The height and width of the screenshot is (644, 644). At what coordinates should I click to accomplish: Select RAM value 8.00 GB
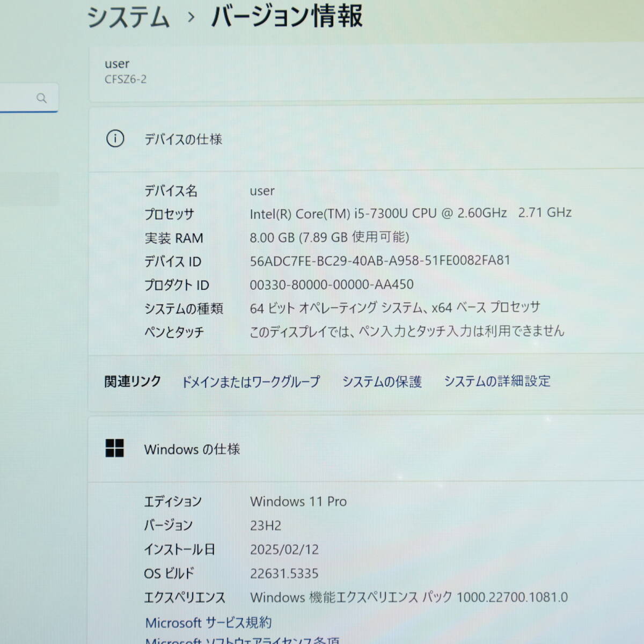coord(330,237)
